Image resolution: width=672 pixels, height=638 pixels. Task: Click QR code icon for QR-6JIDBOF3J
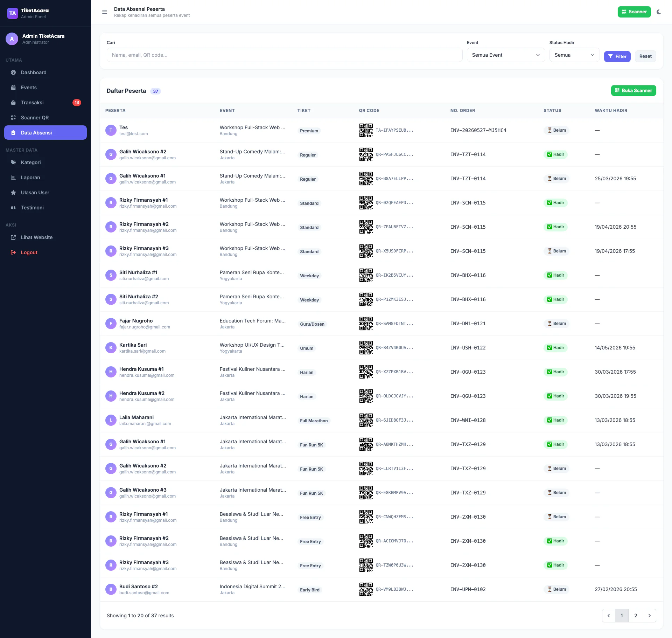(x=366, y=420)
